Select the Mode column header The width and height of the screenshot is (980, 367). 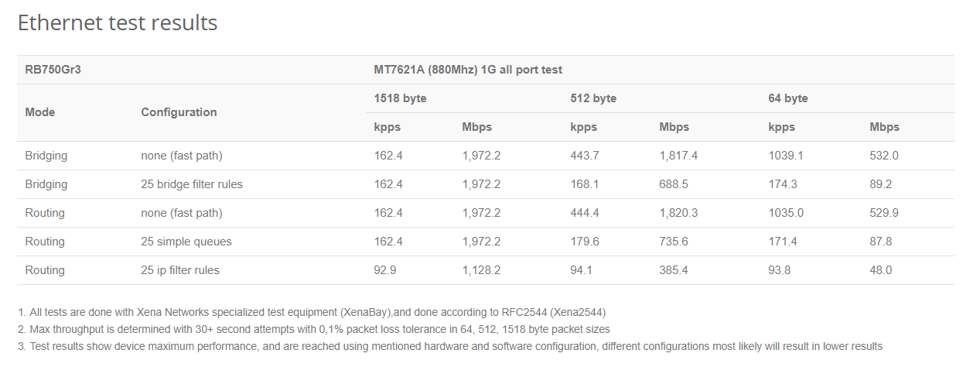point(40,112)
